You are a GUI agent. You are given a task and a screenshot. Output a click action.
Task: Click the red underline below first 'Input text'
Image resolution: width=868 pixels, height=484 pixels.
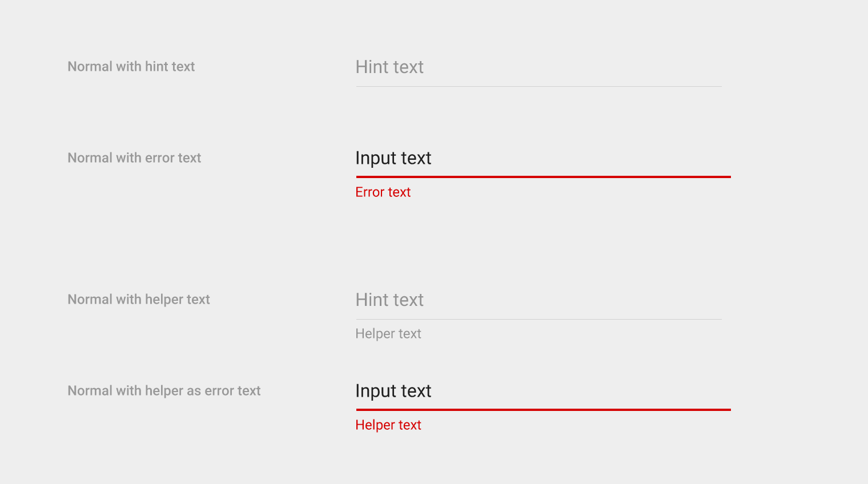(542, 177)
